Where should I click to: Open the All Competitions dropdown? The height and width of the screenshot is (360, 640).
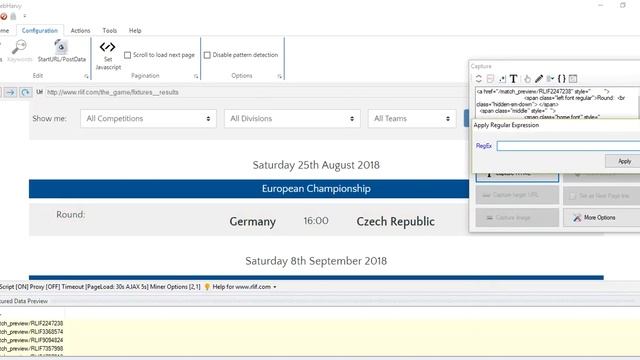(148, 119)
